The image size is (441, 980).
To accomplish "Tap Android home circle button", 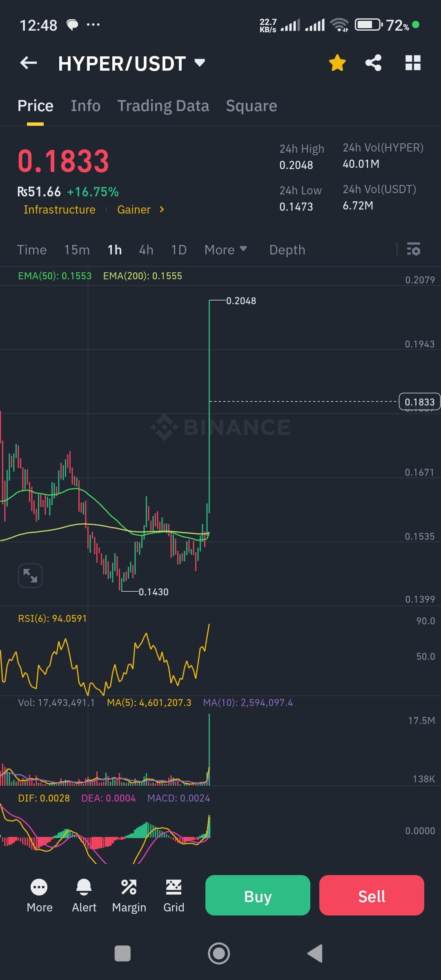I will pyautogui.click(x=219, y=953).
